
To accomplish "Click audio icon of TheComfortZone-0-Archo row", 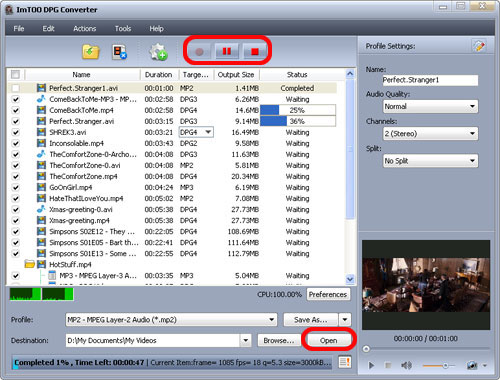I will 41,154.
